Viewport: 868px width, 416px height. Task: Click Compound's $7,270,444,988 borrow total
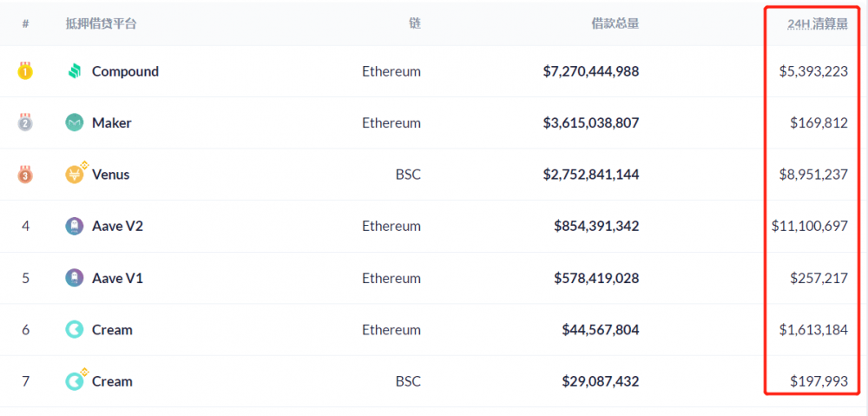[590, 71]
